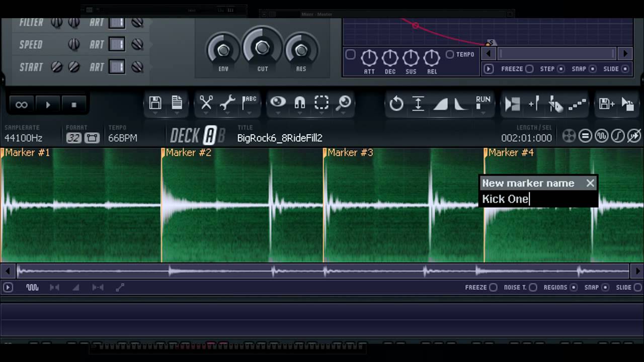
Task: Enable the TEMPO option in envelope panel
Action: tap(450, 54)
